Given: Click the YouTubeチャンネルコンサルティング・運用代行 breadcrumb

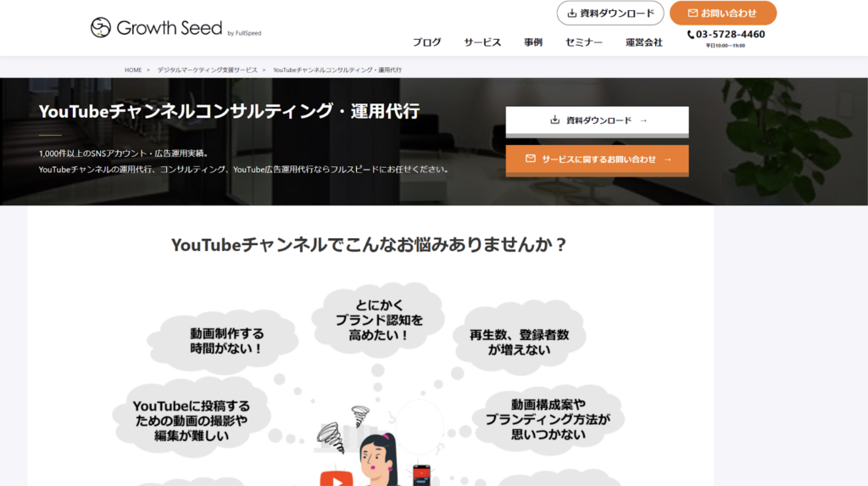Looking at the screenshot, I should point(337,70).
